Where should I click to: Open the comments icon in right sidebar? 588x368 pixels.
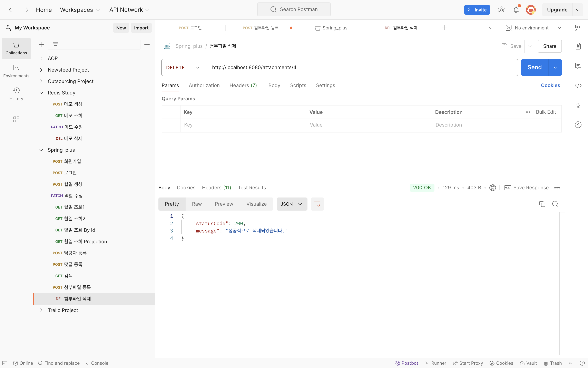pyautogui.click(x=578, y=66)
